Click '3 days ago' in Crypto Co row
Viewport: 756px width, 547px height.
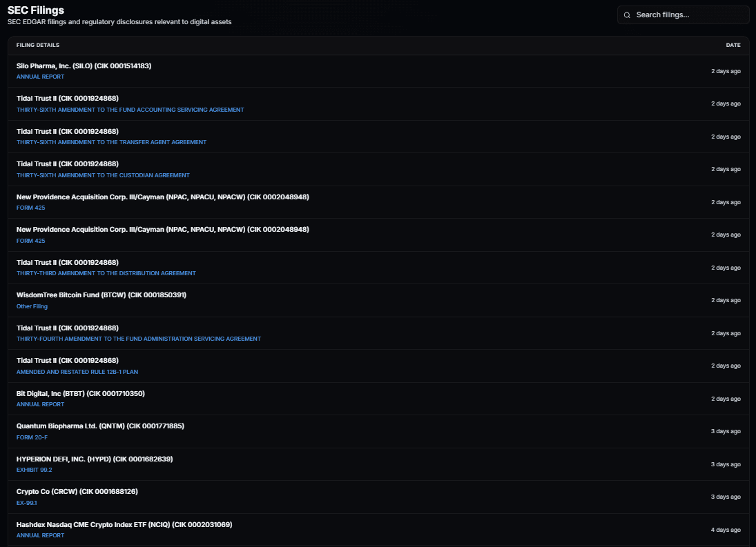[726, 497]
